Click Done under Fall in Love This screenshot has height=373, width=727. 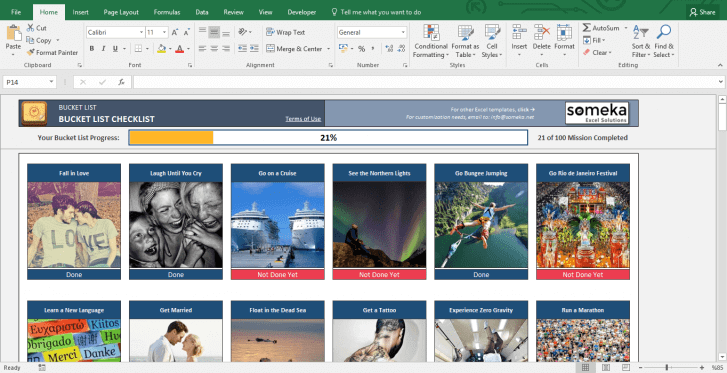click(x=74, y=275)
